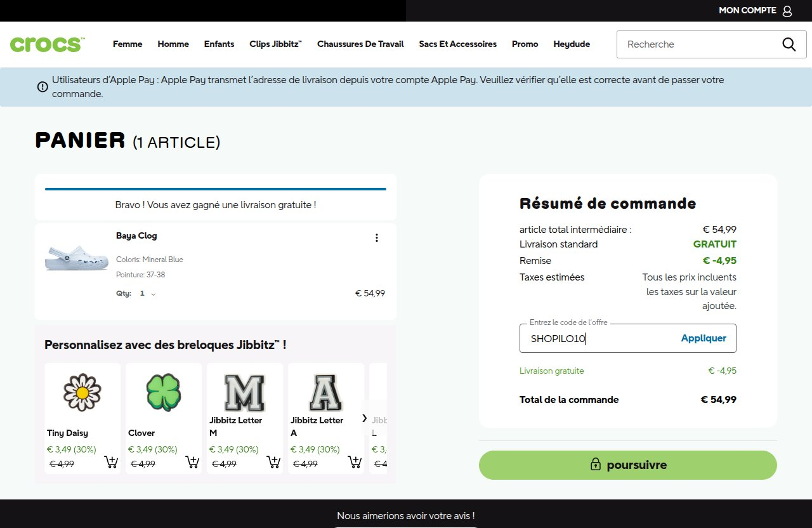The width and height of the screenshot is (812, 528).
Task: Select the Clover charm image
Action: [164, 392]
